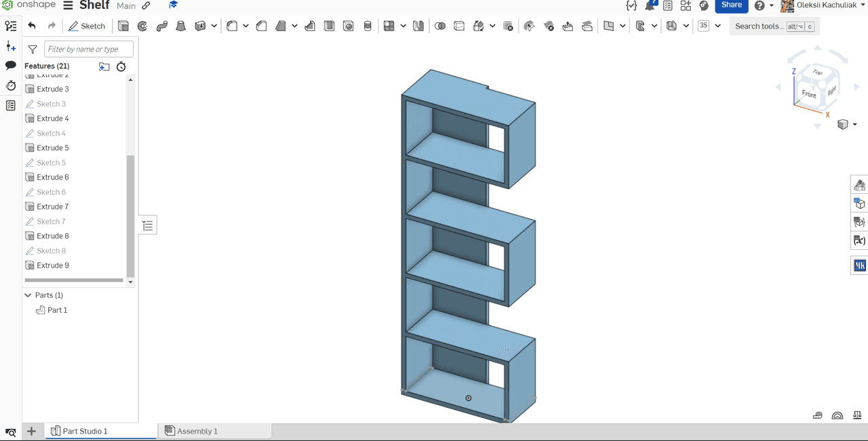Activate the Loft tool
This screenshot has height=441, width=868.
point(180,26)
